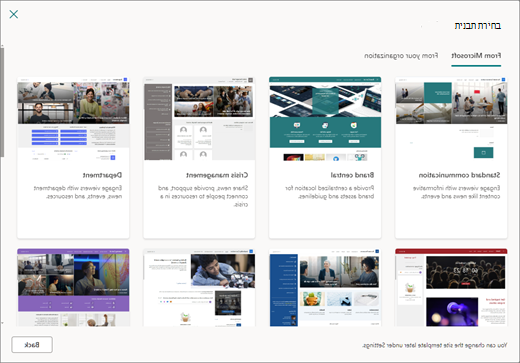Viewport: 520px width, 363px height.
Task: Switch to the From Microsoft tab
Action: 476,56
